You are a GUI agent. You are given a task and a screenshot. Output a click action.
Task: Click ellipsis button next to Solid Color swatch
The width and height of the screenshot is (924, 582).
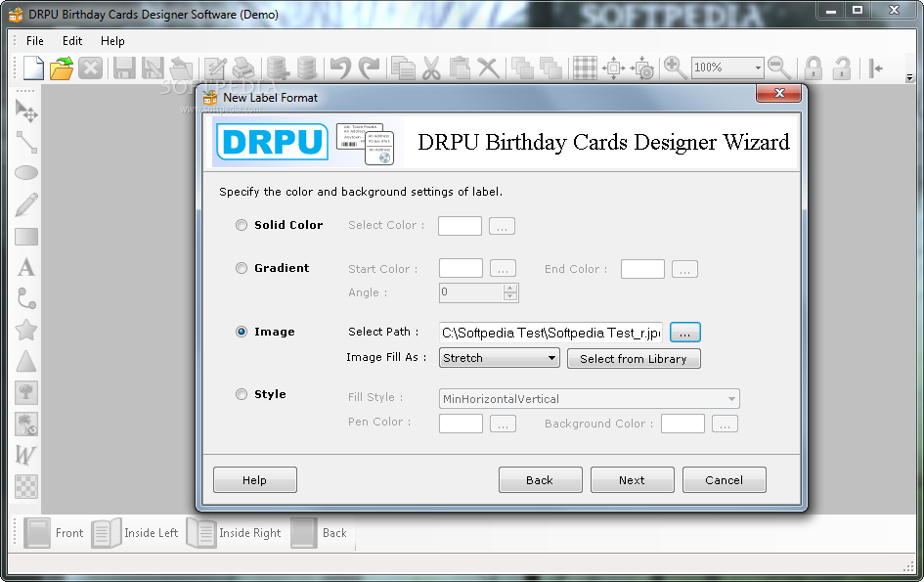[x=502, y=226]
